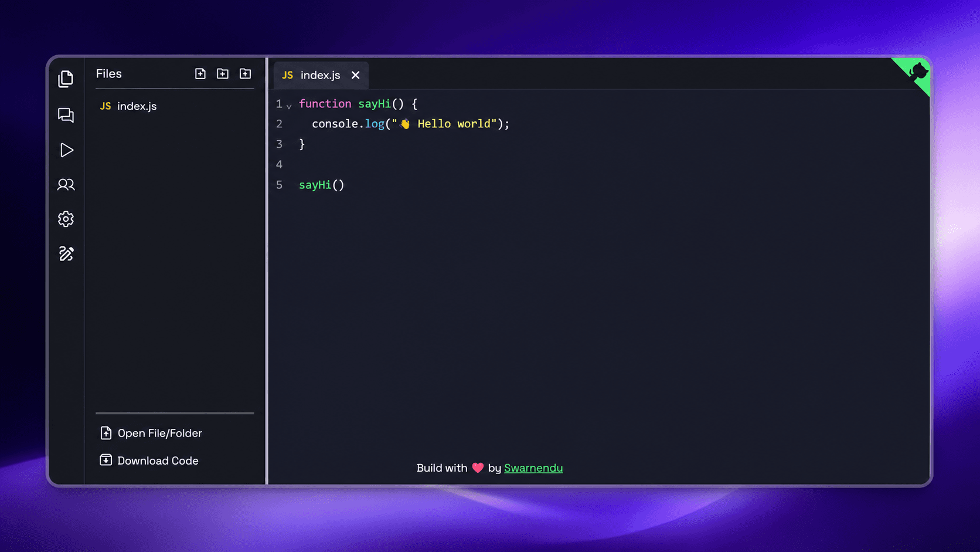This screenshot has height=552, width=980.
Task: Open the drawing pencil-ruler view
Action: (x=66, y=253)
